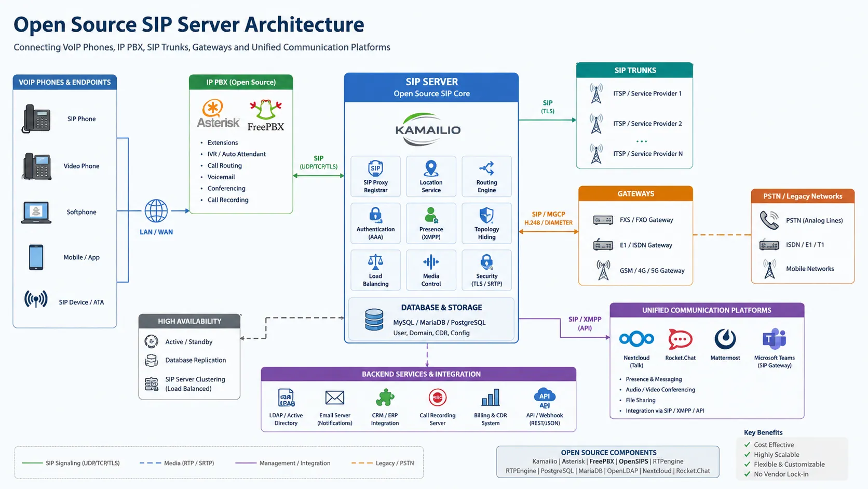Click the SIP Server Clustering icon
The width and height of the screenshot is (868, 489).
151,384
